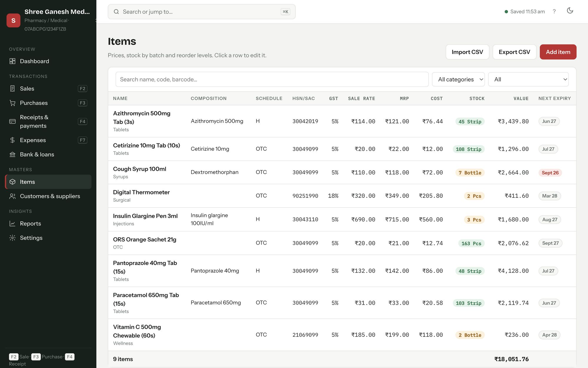The height and width of the screenshot is (368, 588).
Task: Click the red S business logo
Action: click(14, 21)
